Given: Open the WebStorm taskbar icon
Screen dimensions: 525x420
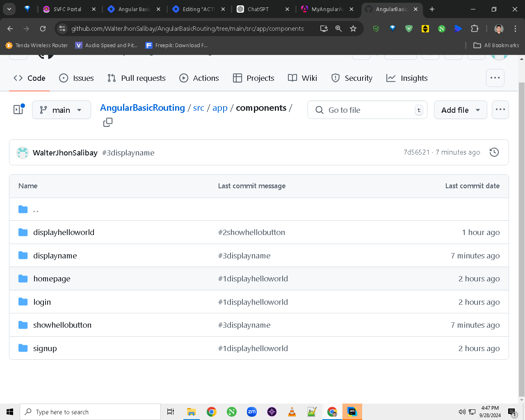Looking at the screenshot, I should (x=352, y=412).
